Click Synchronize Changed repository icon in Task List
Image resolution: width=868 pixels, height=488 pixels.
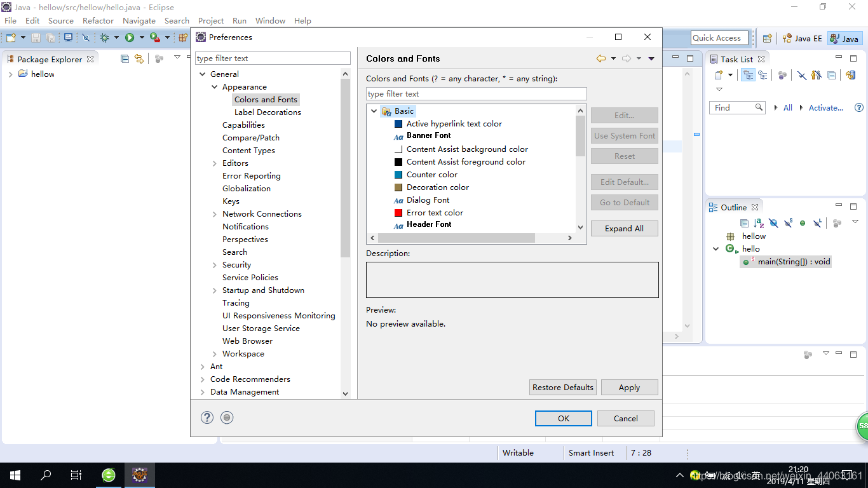850,75
